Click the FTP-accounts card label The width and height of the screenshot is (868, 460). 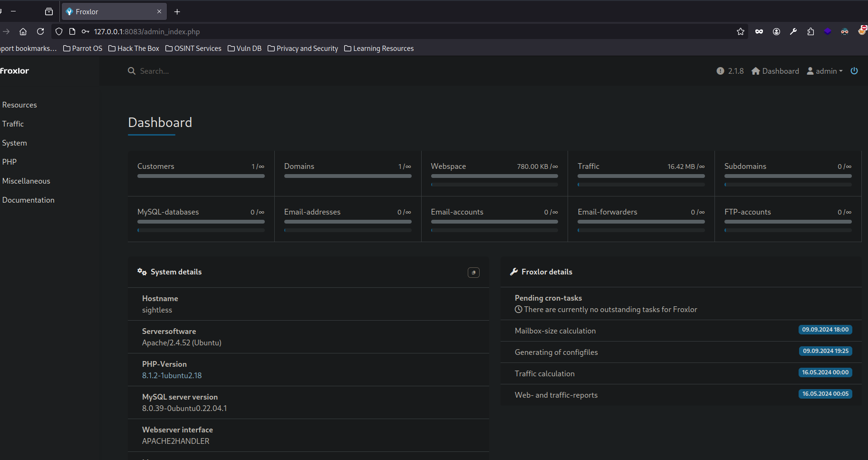tap(748, 212)
